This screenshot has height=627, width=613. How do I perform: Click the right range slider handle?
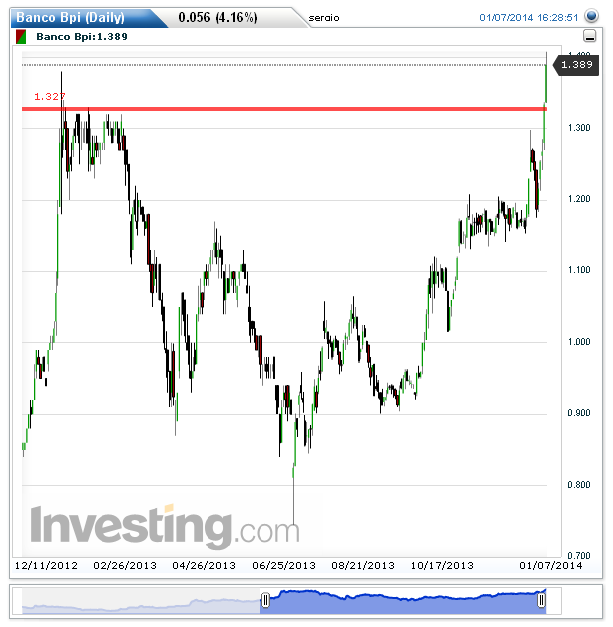click(x=541, y=600)
